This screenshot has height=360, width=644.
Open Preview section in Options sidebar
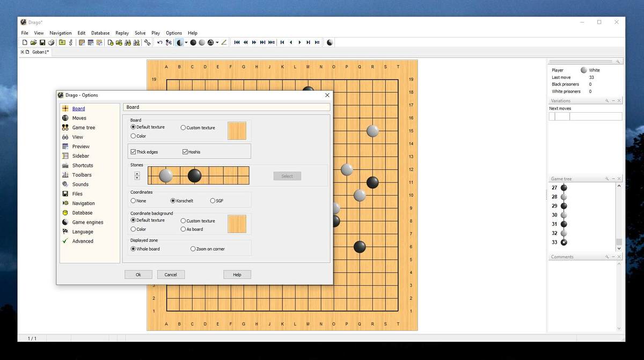pyautogui.click(x=81, y=146)
